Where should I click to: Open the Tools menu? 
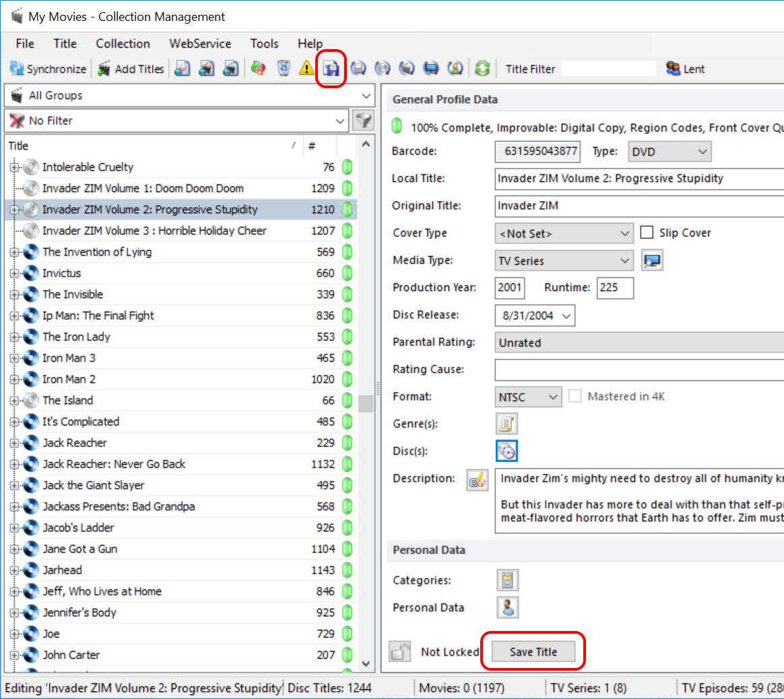[x=265, y=44]
